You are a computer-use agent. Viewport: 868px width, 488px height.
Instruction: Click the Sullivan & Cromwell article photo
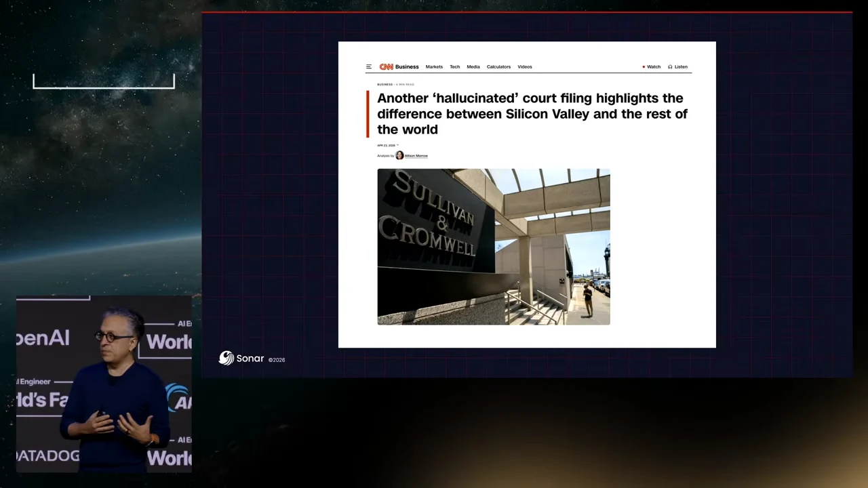click(494, 247)
